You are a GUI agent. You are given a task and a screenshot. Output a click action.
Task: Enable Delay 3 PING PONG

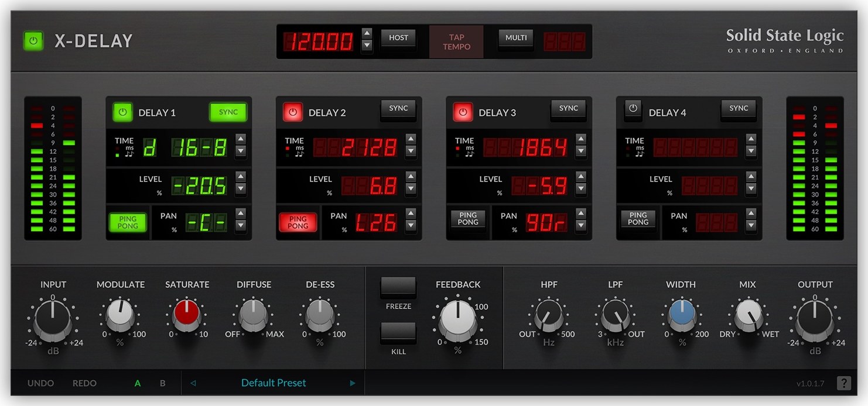[x=468, y=219]
